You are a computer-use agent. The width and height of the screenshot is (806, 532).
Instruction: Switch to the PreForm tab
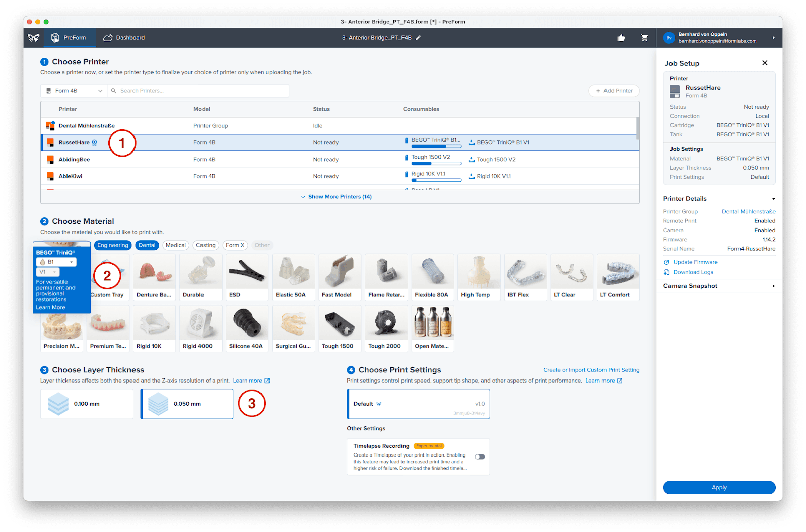[x=69, y=38]
